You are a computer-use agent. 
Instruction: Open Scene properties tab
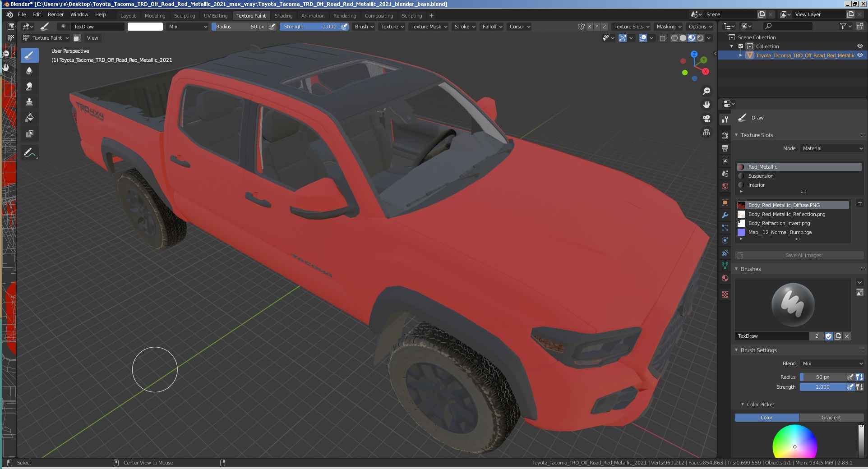click(725, 174)
